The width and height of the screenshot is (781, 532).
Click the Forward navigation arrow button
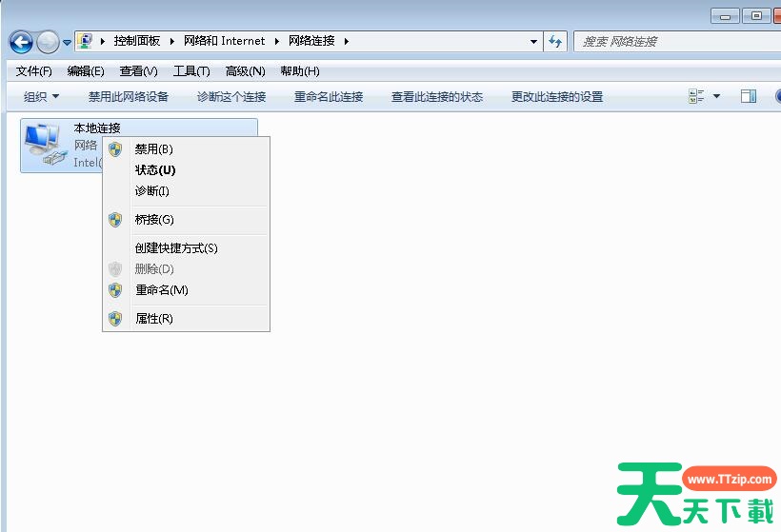pyautogui.click(x=49, y=42)
